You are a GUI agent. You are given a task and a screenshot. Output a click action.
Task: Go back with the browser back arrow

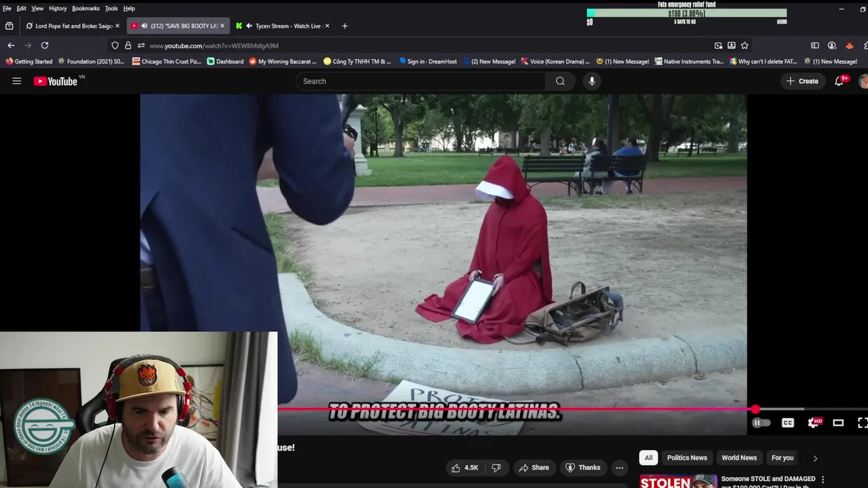pos(11,45)
